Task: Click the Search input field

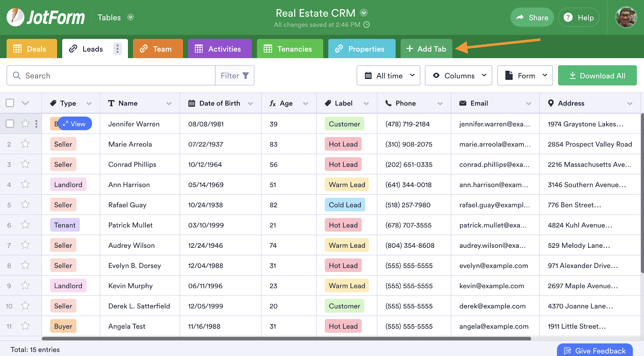Action: point(111,76)
